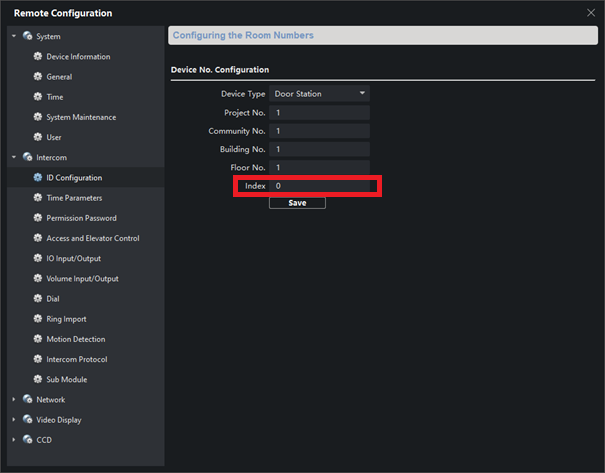
Task: Expand the Network tree section
Action: (x=14, y=400)
